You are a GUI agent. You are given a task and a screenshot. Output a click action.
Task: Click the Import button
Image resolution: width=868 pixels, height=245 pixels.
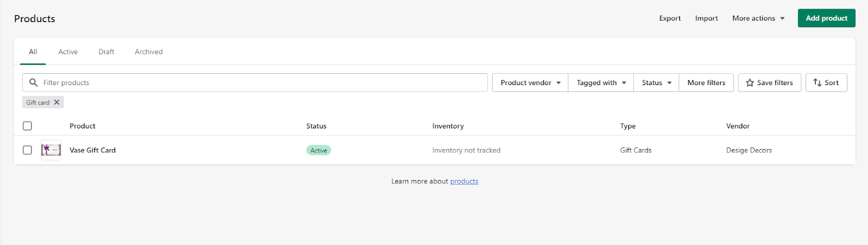[x=706, y=18]
